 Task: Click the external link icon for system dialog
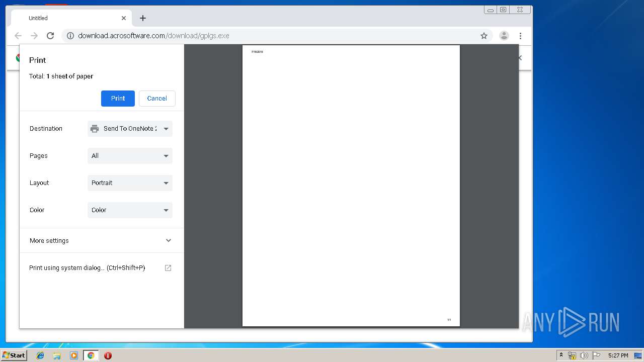168,268
